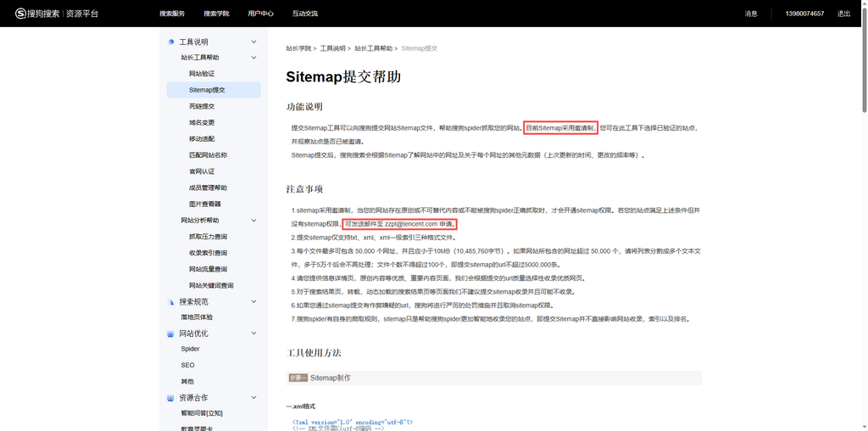Click the Sitemap提交帮助 page title

click(343, 77)
